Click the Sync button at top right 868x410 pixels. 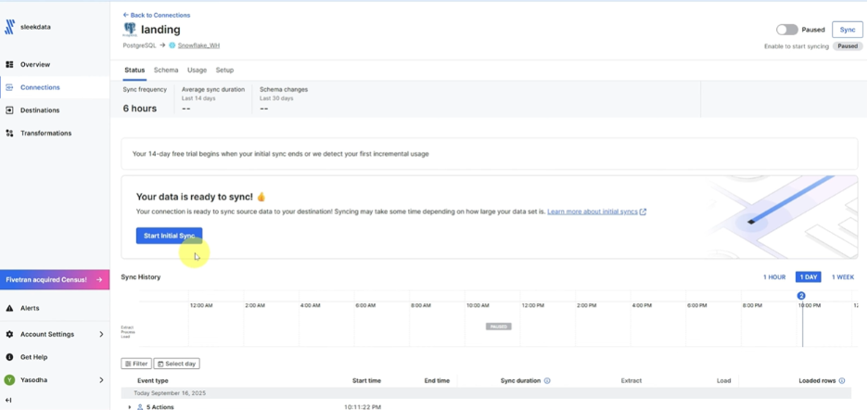point(848,30)
